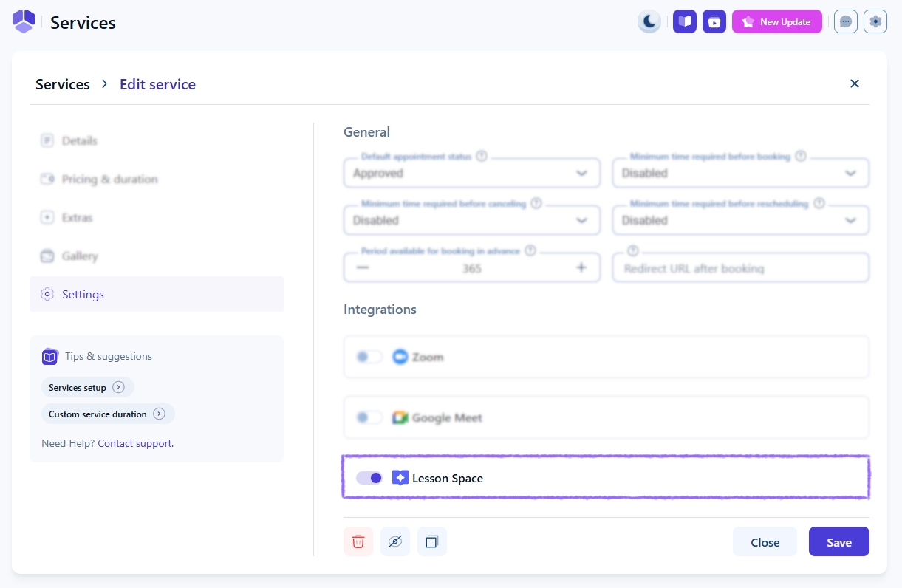The image size is (902, 588).
Task: Disable the Lesson Space integration toggle
Action: 369,478
